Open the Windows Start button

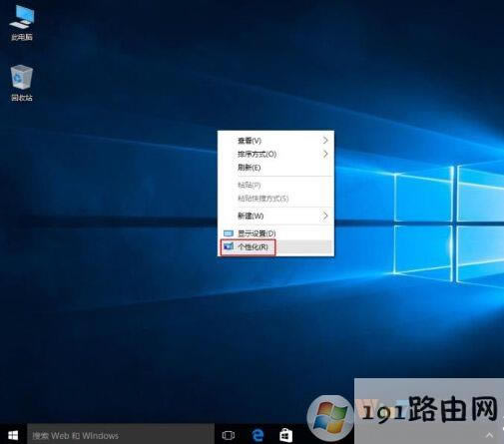(x=13, y=435)
